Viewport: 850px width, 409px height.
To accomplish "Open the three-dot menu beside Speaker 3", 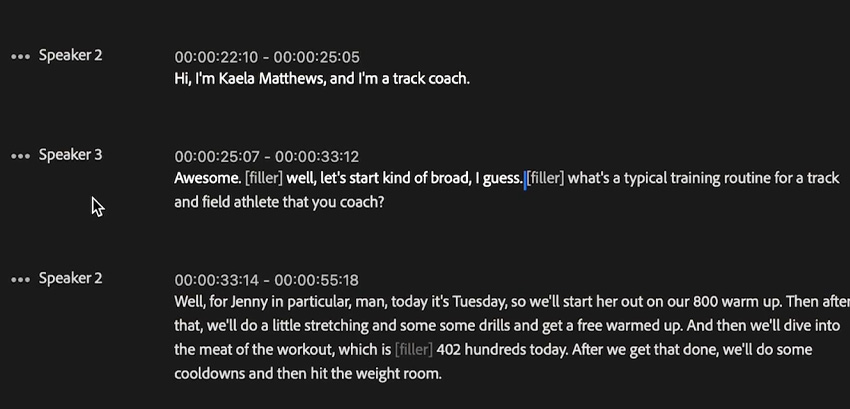I will pyautogui.click(x=21, y=156).
